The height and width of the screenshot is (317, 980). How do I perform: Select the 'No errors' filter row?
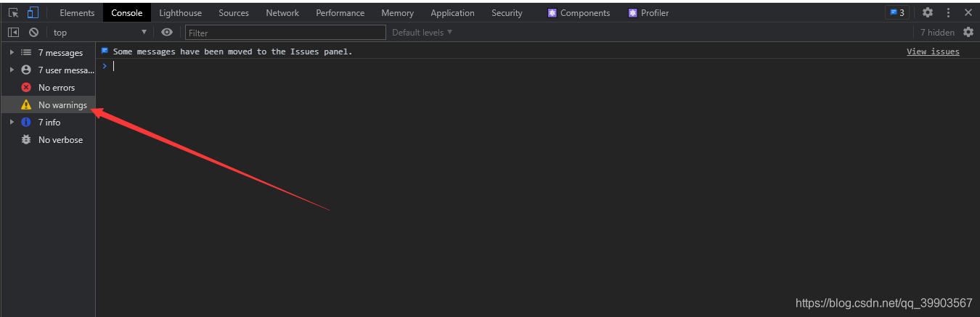coord(48,87)
